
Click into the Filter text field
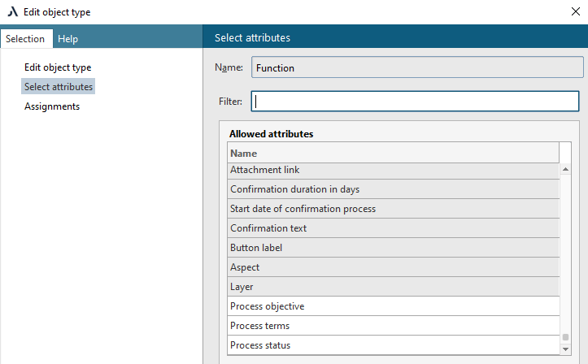point(415,102)
